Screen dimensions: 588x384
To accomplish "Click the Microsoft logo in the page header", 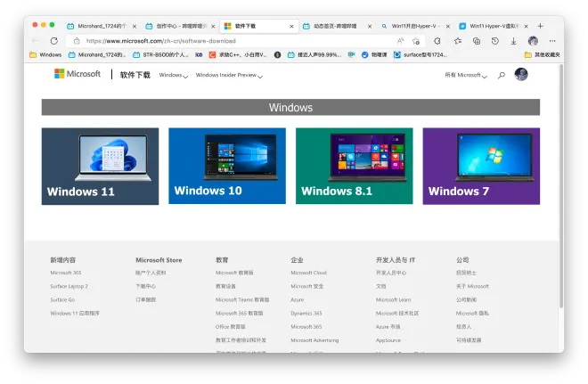I will coord(78,74).
